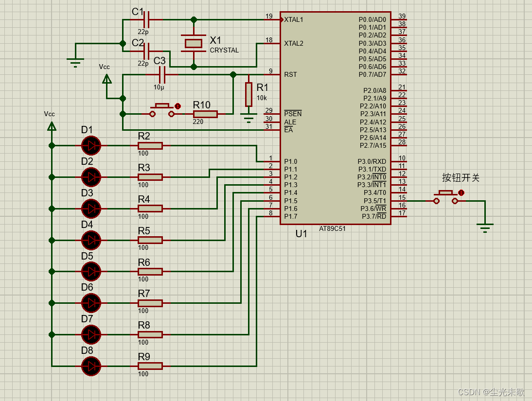Select resistor R2 body

[150, 146]
